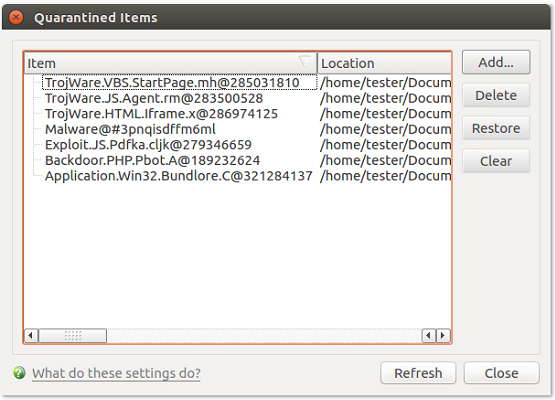Click the Delete button
555x400 pixels.
click(496, 95)
